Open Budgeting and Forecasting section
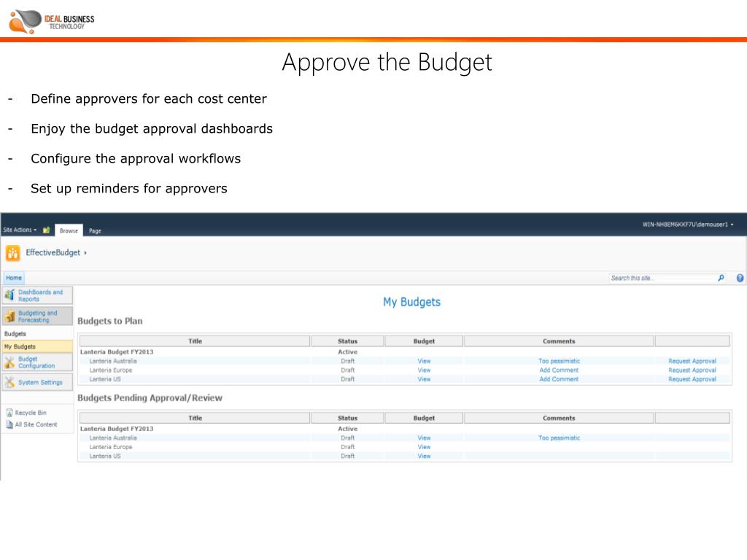 [x=38, y=316]
